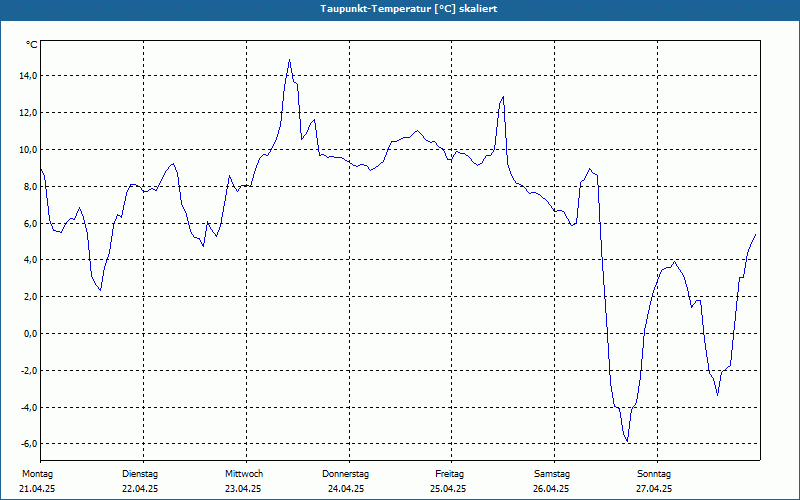
Task: Click the Samstag day label
Action: coord(552,474)
